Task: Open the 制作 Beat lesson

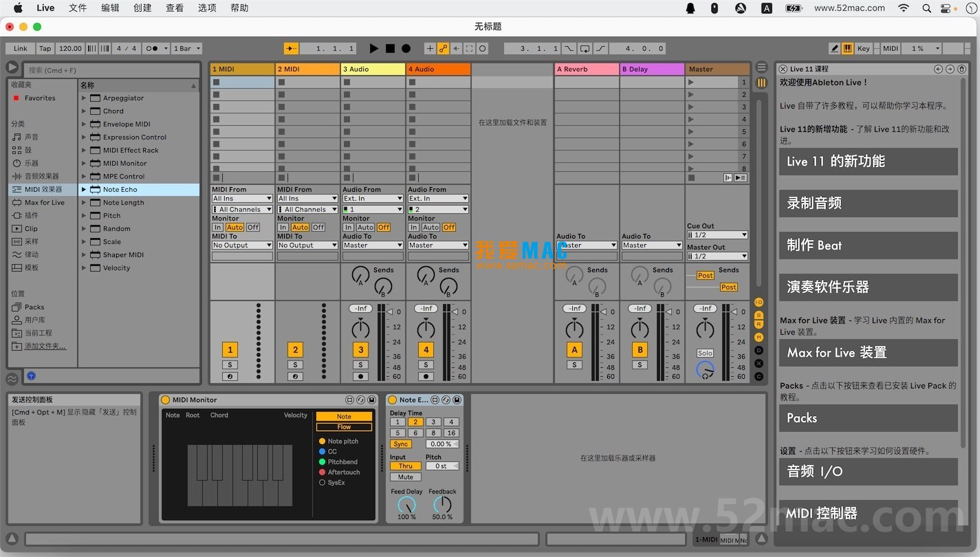Action: point(868,245)
